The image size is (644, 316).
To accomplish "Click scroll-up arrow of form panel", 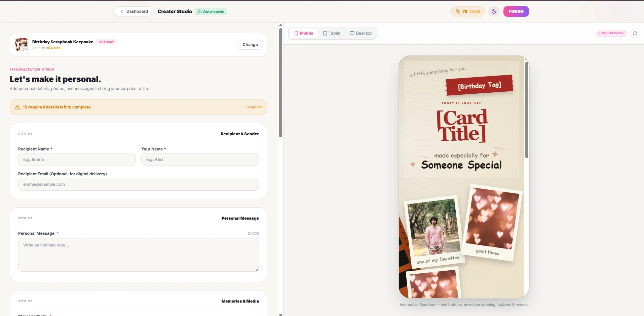I will coord(280,25).
